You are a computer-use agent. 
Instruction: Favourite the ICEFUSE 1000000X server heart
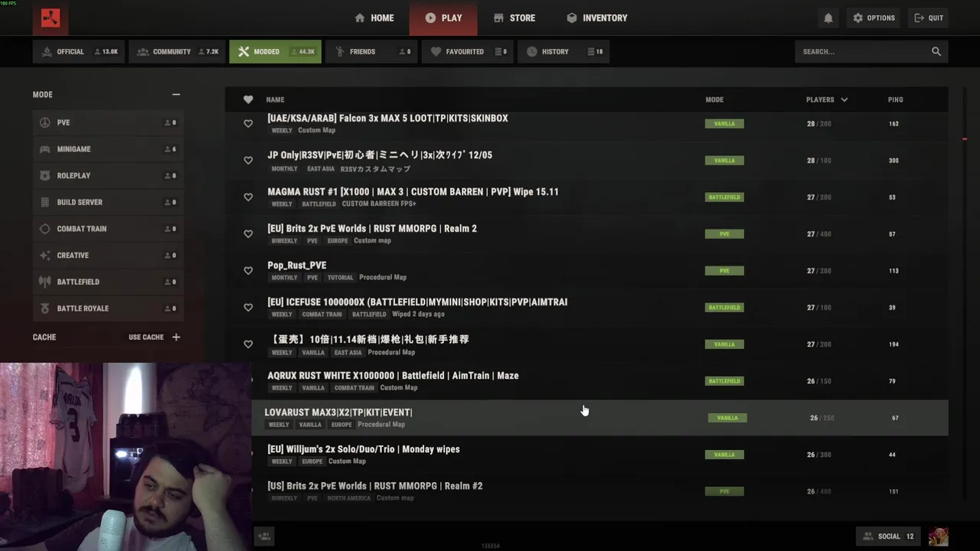pyautogui.click(x=248, y=307)
